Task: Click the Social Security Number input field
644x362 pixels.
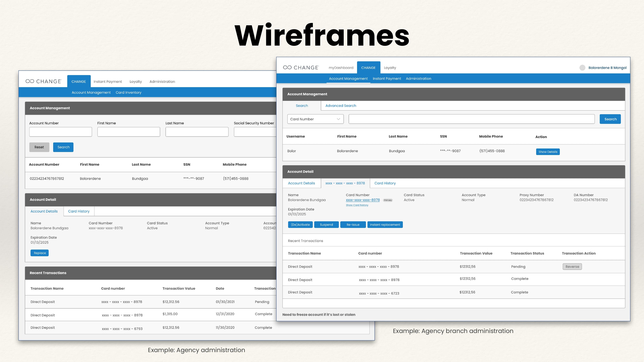Action: click(255, 132)
